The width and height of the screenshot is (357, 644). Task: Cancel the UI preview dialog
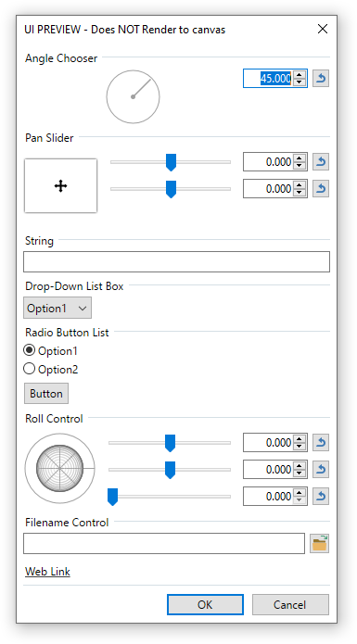(290, 604)
